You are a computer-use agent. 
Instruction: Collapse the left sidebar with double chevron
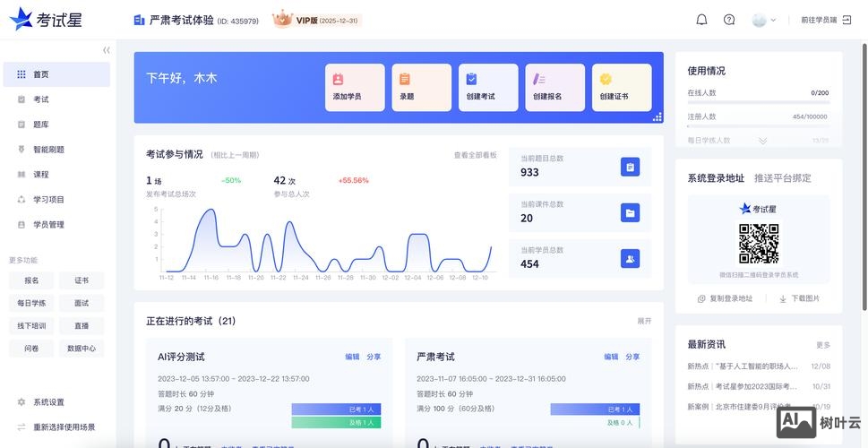pos(107,50)
